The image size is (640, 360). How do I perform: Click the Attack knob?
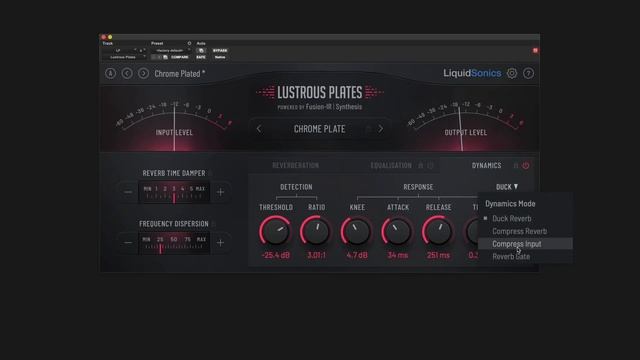(x=398, y=231)
